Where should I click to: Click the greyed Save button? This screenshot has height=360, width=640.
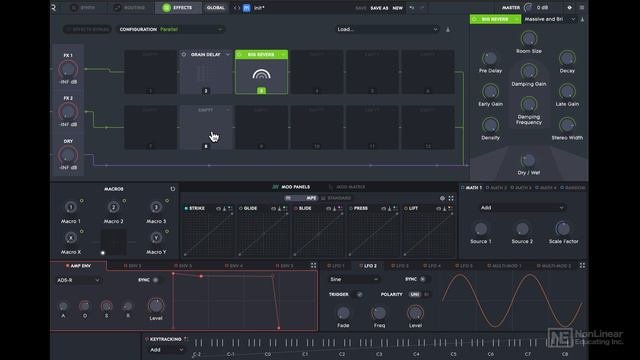point(361,8)
